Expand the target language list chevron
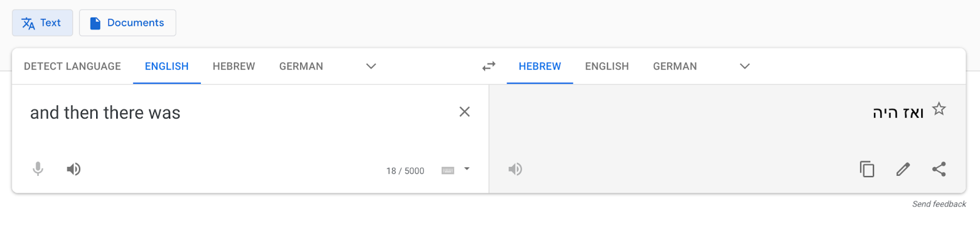The height and width of the screenshot is (244, 980). 745,66
